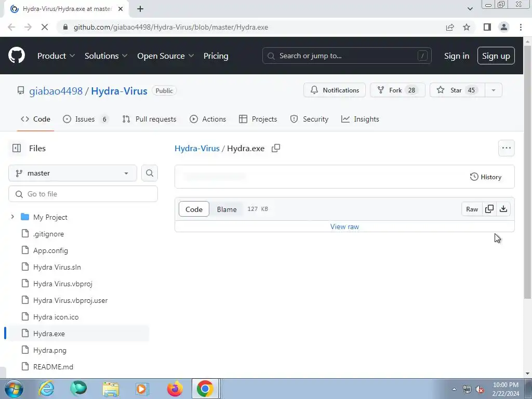Toggle the browser side panel icon
This screenshot has width=532, height=399.
pyautogui.click(x=487, y=27)
